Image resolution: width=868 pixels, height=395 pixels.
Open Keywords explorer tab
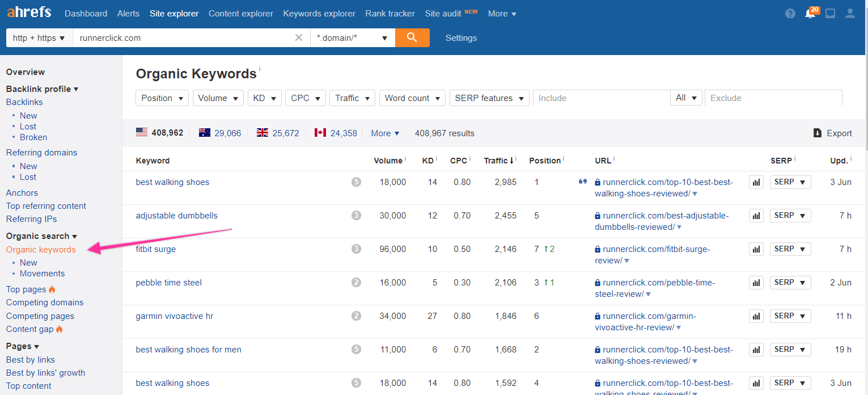click(x=319, y=14)
